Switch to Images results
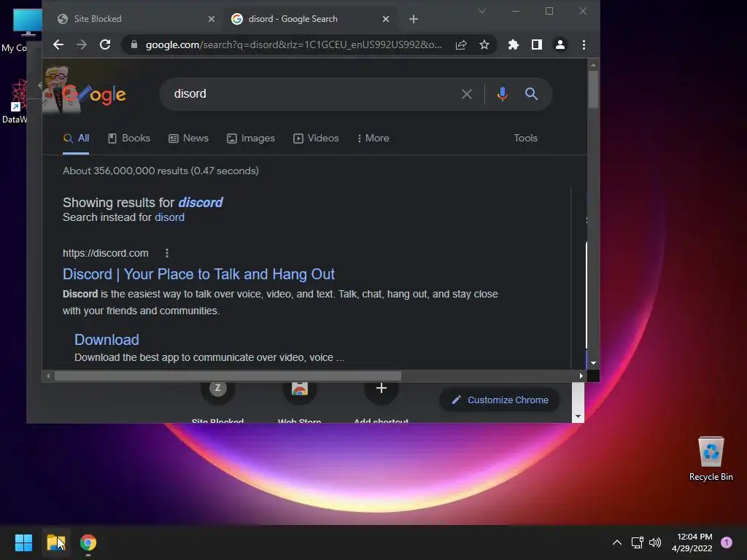 tap(251, 138)
